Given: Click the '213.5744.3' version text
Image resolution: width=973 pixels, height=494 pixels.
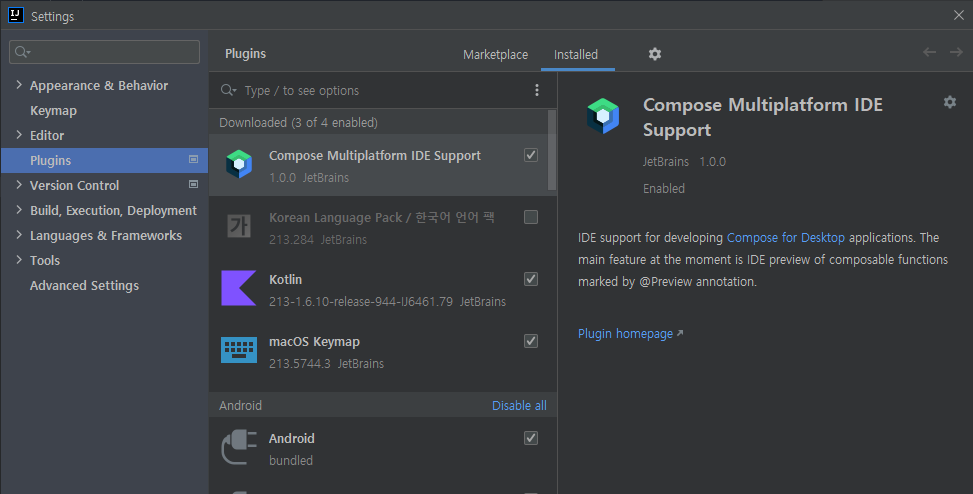Looking at the screenshot, I should (x=300, y=364).
